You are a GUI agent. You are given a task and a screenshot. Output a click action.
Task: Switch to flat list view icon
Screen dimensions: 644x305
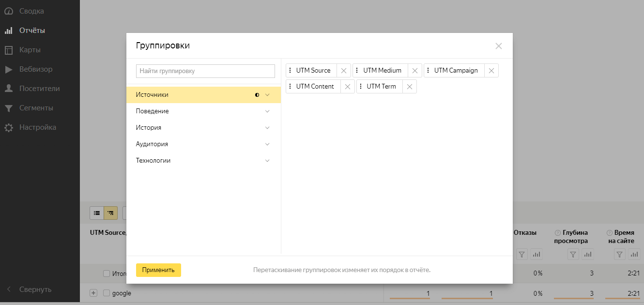coord(97,213)
